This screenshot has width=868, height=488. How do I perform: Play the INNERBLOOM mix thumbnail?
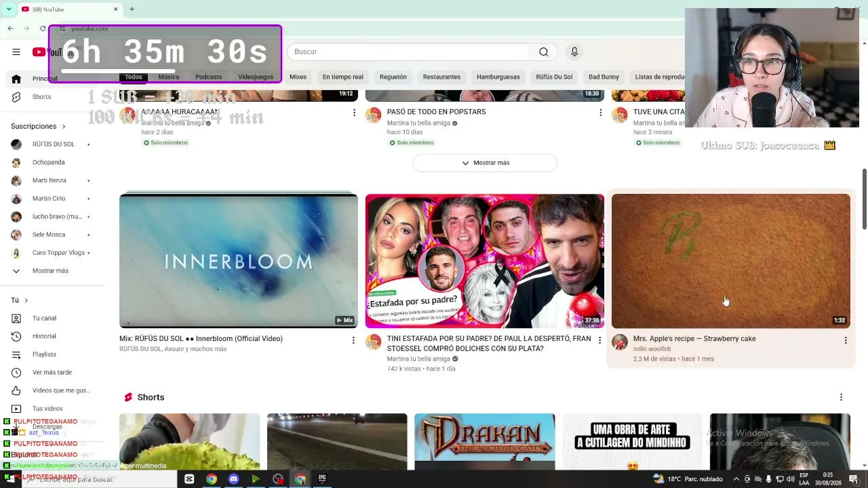pos(239,261)
